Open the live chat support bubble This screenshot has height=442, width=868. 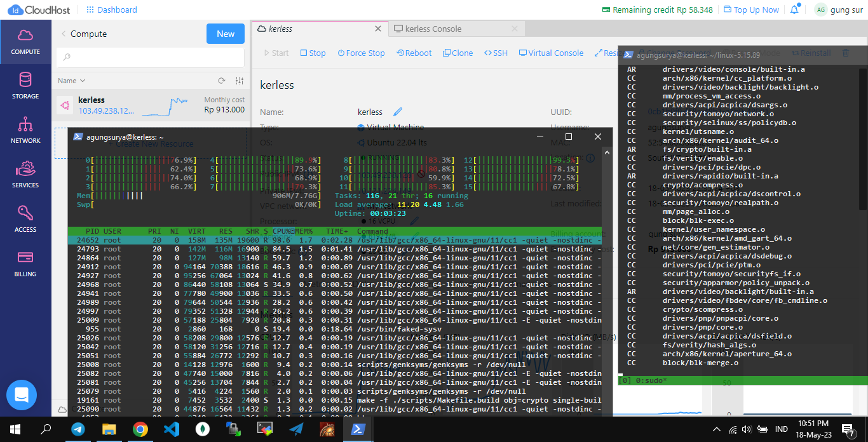click(x=22, y=394)
